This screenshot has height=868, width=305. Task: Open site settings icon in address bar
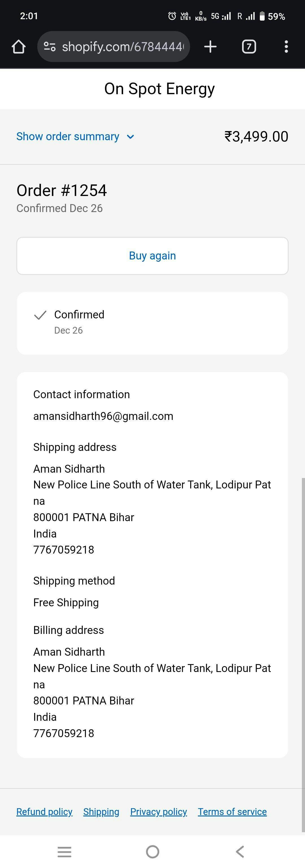coord(50,47)
